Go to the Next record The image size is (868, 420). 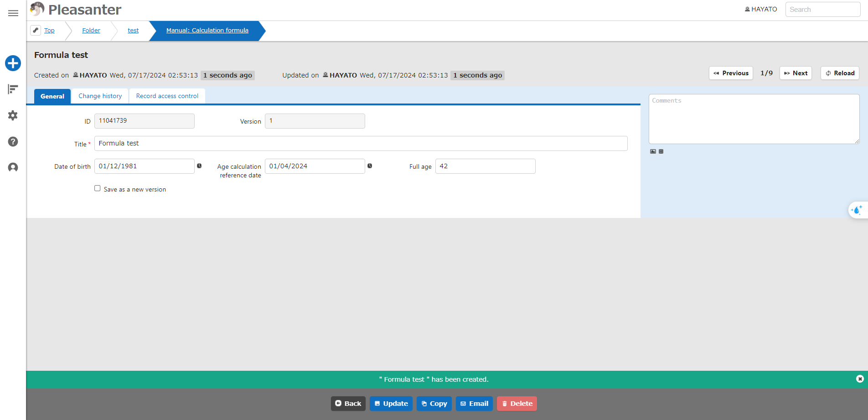point(796,73)
